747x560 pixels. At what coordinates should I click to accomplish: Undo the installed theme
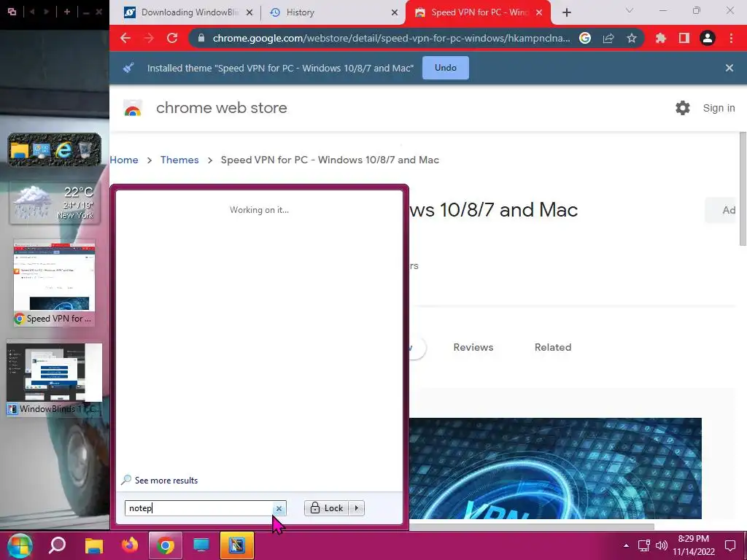point(446,68)
